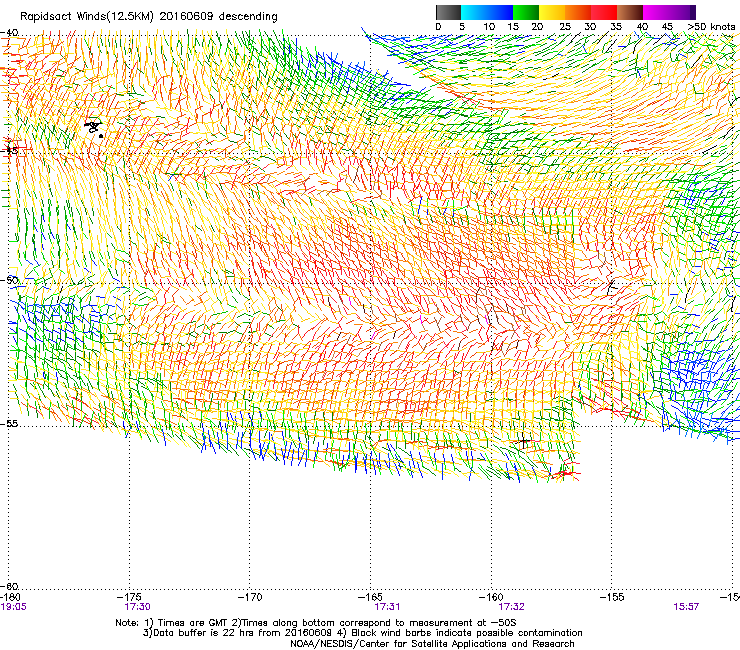Click the note line starting '3)Data buffer is 22 hrs'
The image size is (740, 650).
(x=362, y=633)
